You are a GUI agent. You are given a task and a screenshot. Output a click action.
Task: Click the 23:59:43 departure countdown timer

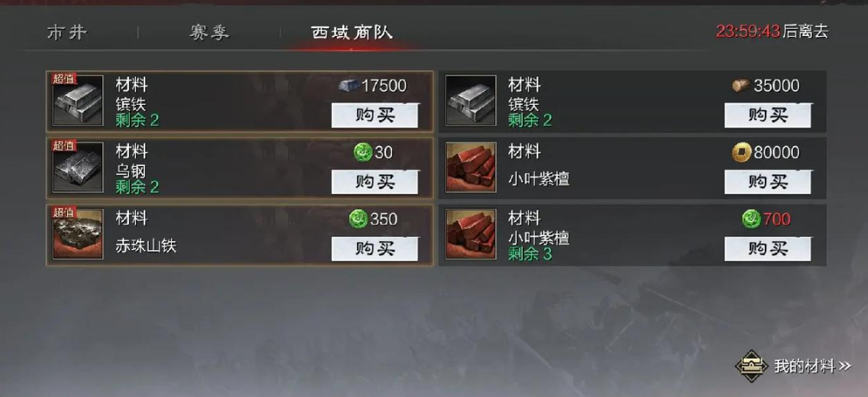click(x=748, y=31)
